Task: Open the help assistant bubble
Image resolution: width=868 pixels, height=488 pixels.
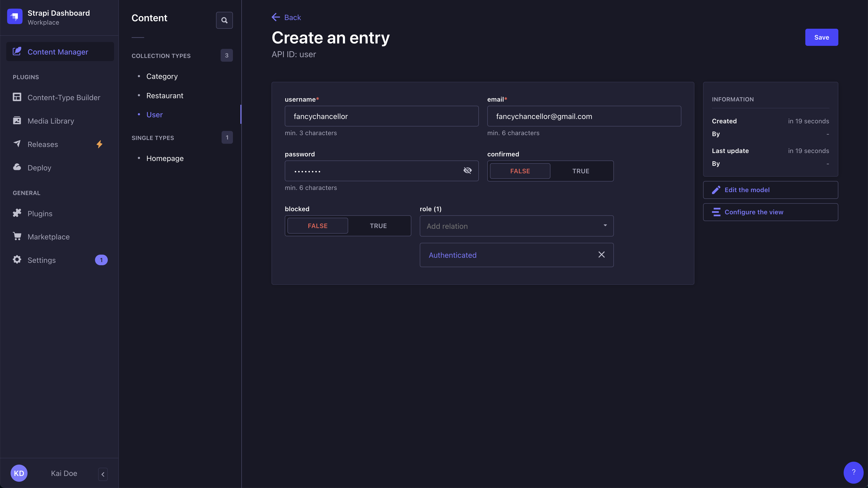Action: click(854, 473)
